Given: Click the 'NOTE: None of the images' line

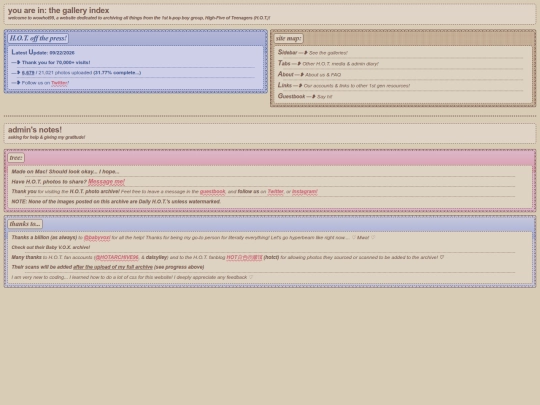Looking at the screenshot, I should coord(116,201).
